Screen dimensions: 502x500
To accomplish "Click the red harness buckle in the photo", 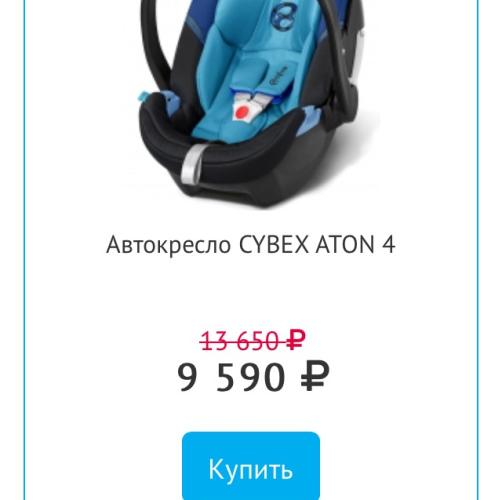I will click(243, 111).
